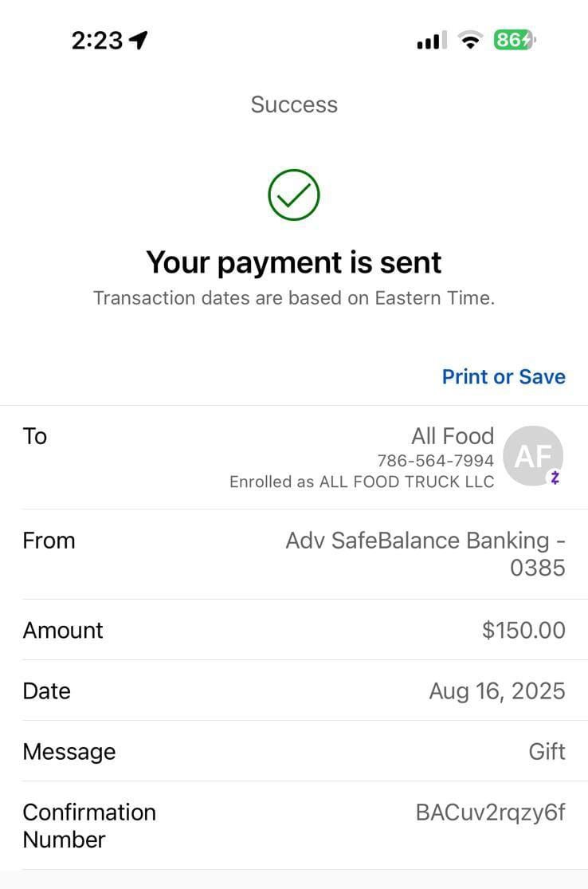Screen dimensions: 588x889
Task: Tap 'Enrolled as ALL FOOD TRUCK LLC' text
Action: coord(362,482)
